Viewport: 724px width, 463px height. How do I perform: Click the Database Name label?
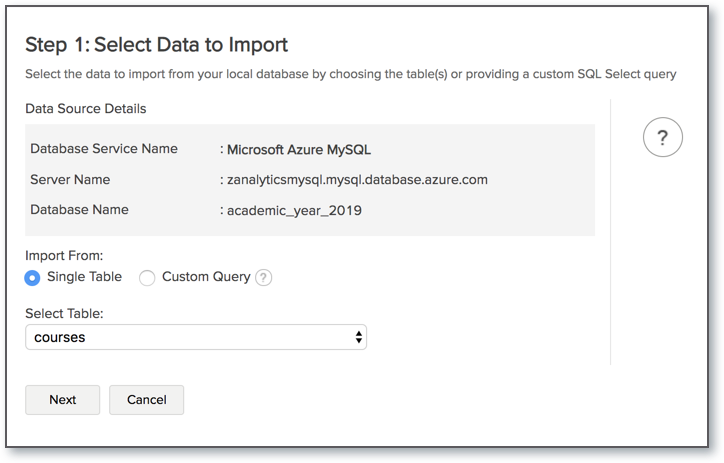[79, 210]
